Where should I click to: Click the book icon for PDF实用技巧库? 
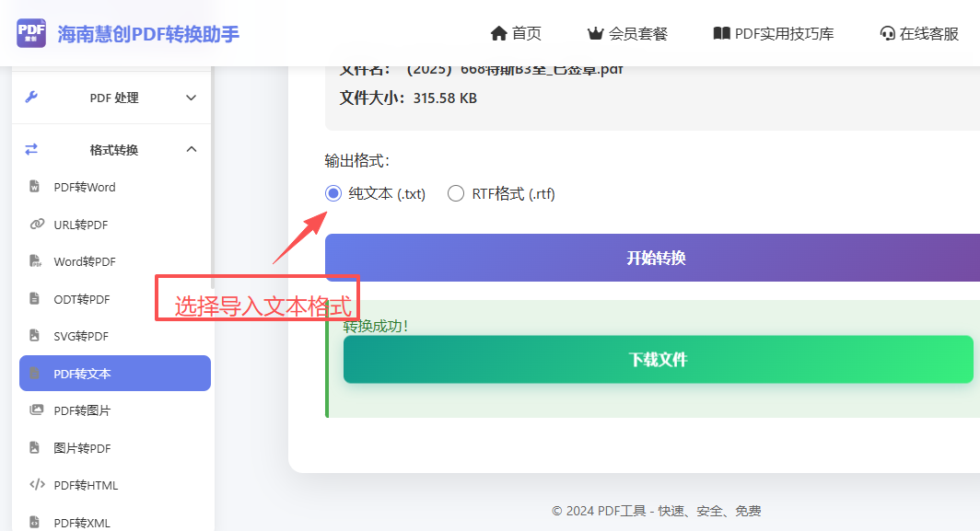coord(722,34)
